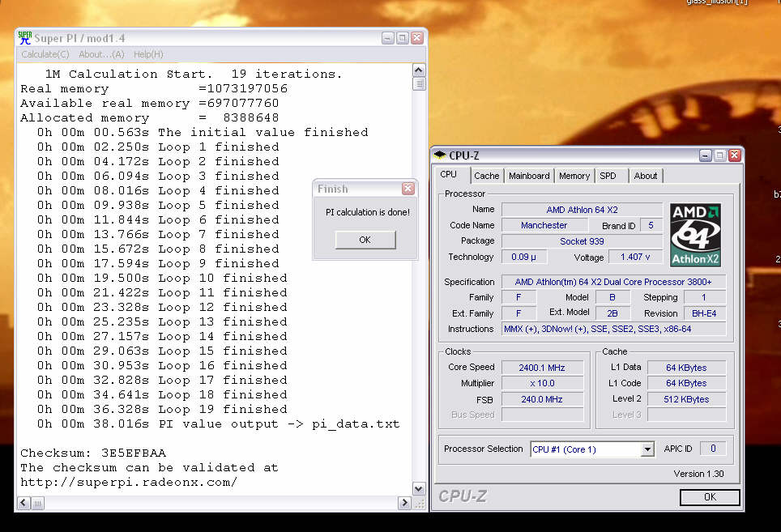Viewport: 781px width, 532px height.
Task: Click the L1 Code value 64 KBytes
Action: 686,383
